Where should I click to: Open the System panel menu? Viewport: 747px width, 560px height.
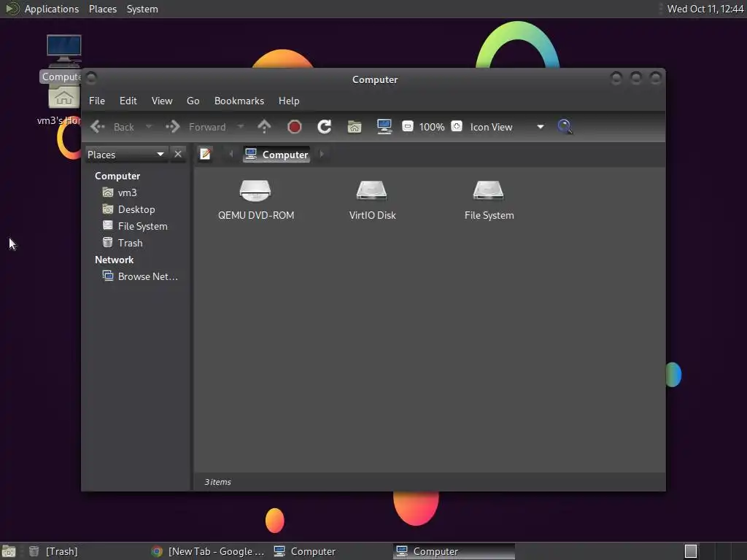[142, 9]
